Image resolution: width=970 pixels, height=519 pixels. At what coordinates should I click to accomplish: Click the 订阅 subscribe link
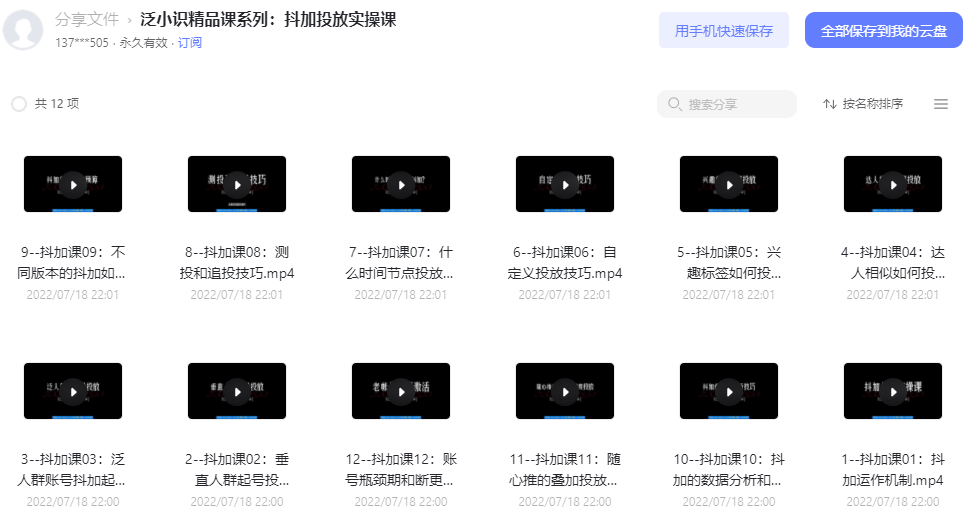click(x=190, y=43)
